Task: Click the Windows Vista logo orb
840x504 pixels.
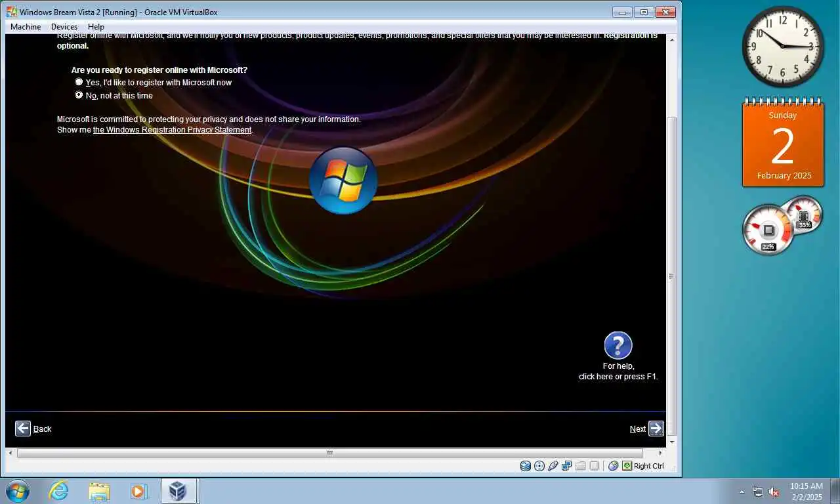Action: (343, 180)
